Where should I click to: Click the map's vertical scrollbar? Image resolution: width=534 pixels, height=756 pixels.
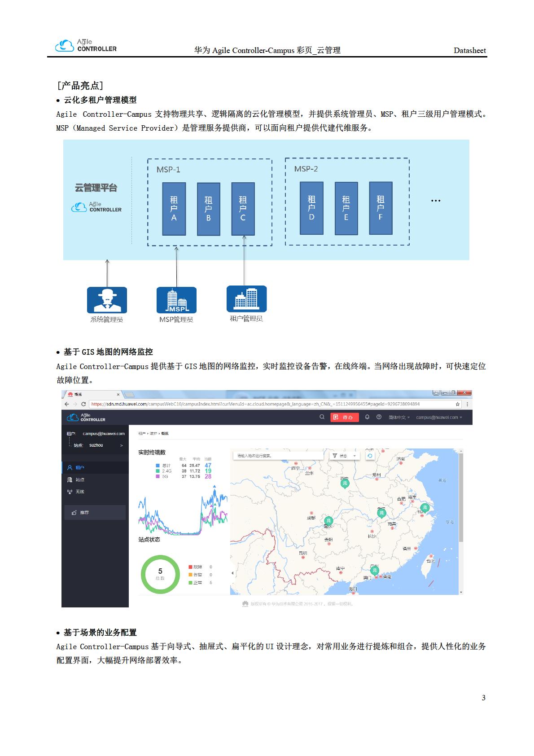point(460,497)
